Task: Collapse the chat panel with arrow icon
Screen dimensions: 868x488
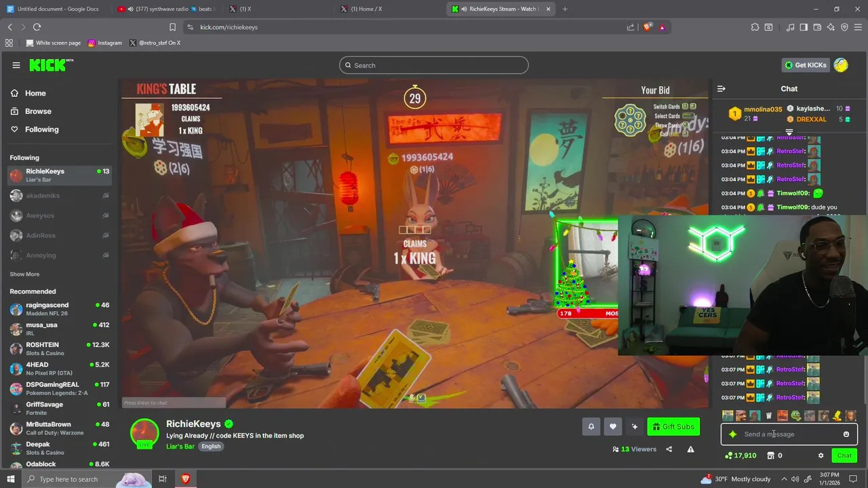Action: (x=722, y=89)
